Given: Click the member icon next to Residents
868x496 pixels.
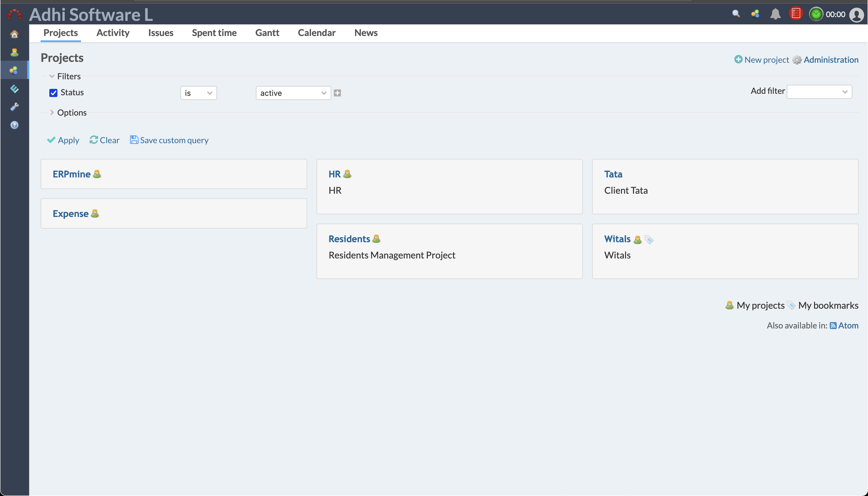Looking at the screenshot, I should 376,239.
